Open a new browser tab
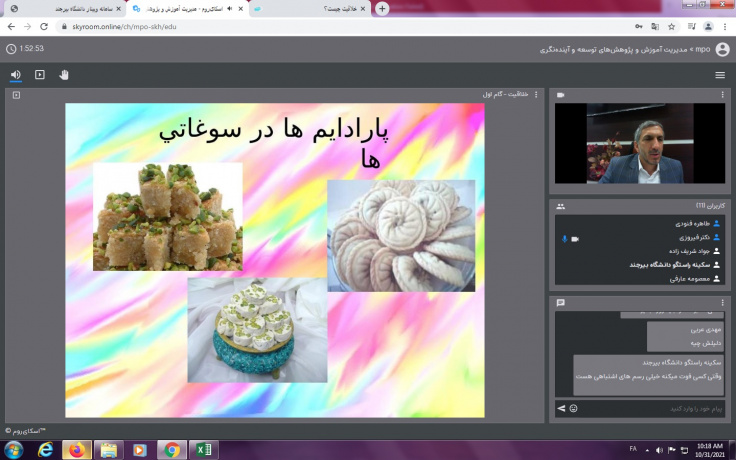The image size is (736, 460). 382,8
